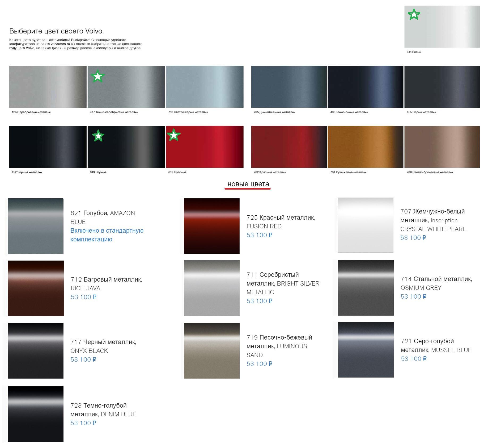Select the 426 silver metallic swatch
Viewport: 488px width, 448px height.
tap(48, 87)
